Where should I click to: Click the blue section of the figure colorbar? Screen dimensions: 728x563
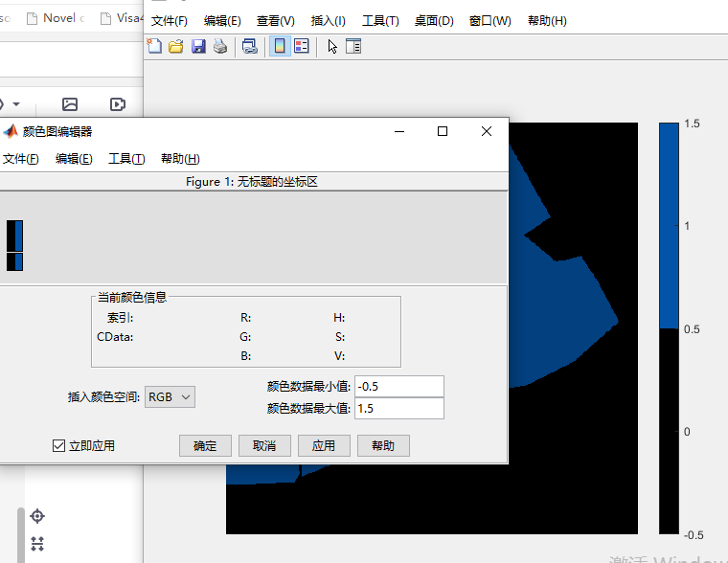point(669,226)
